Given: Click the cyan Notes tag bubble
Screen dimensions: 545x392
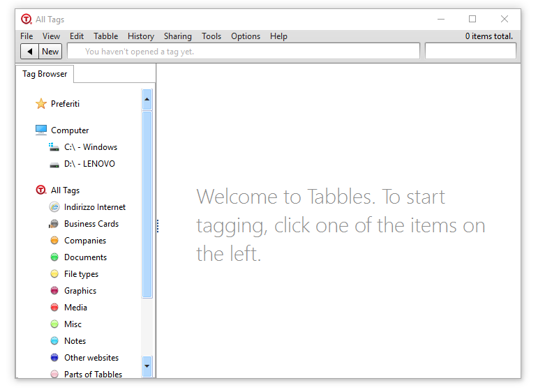Looking at the screenshot, I should [x=54, y=340].
